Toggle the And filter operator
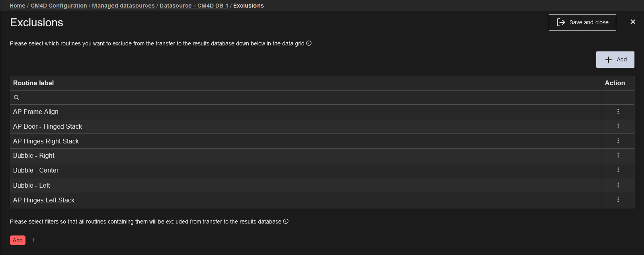The image size is (644, 255). tap(18, 240)
